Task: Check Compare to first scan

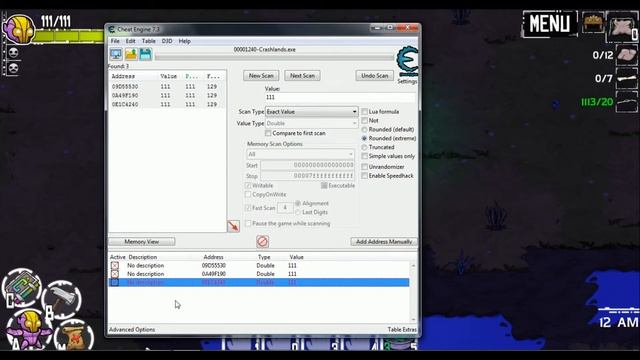Action: tap(268, 133)
